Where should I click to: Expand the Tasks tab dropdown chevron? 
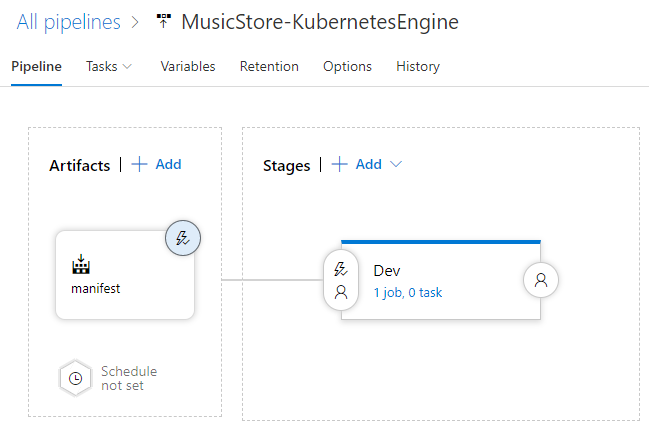[x=127, y=67]
